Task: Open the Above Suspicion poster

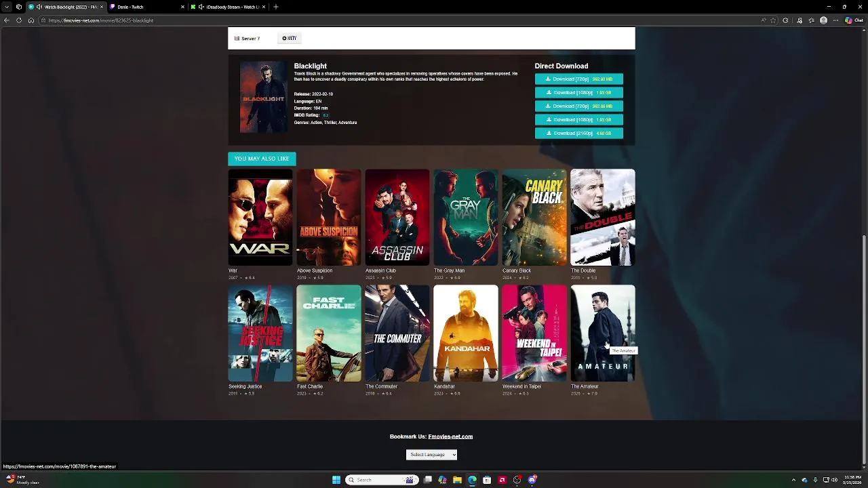Action: point(329,218)
